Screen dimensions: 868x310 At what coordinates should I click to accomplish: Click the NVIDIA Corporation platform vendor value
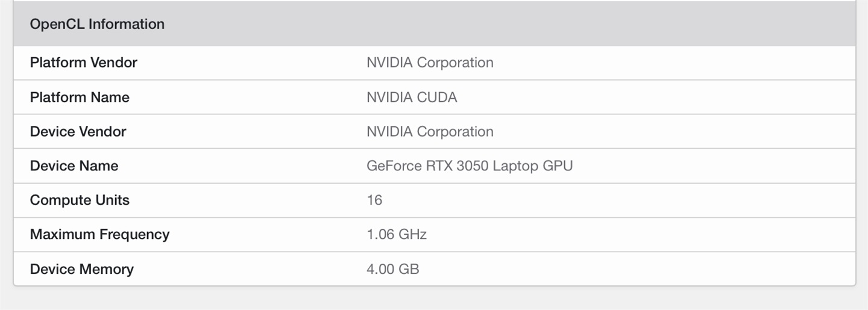click(430, 63)
